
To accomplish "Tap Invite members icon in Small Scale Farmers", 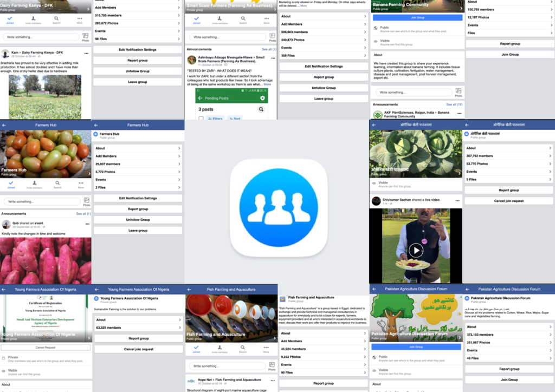I will click(220, 20).
